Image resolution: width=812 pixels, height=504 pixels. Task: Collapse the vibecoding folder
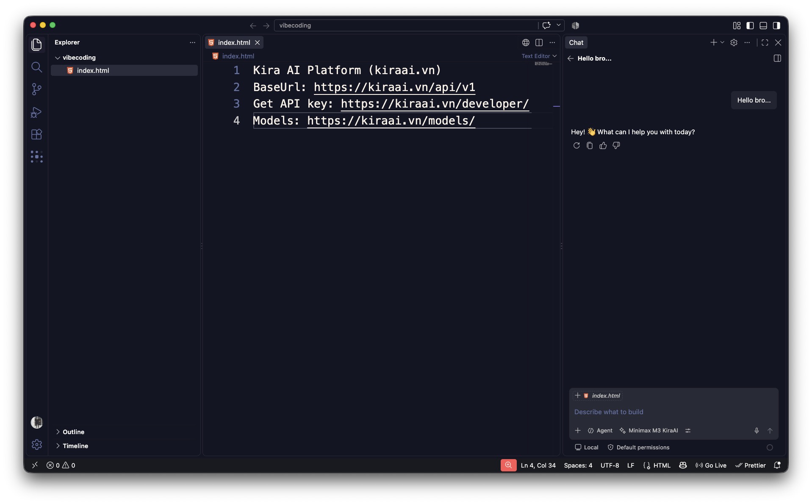click(x=58, y=58)
